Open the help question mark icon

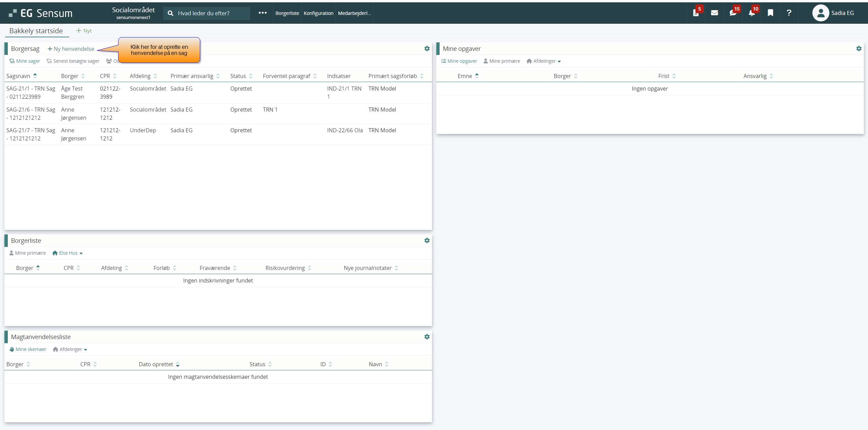789,13
